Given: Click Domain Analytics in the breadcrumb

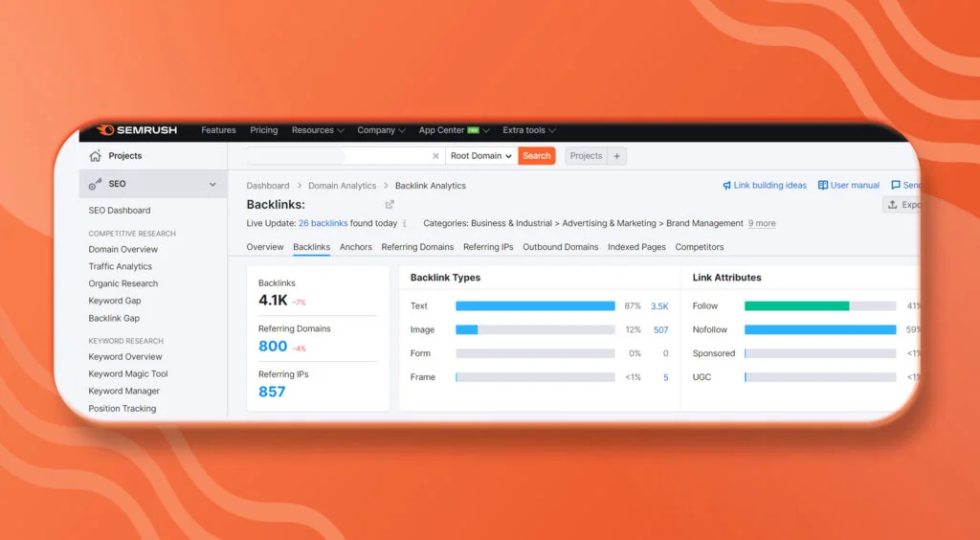Looking at the screenshot, I should click(342, 186).
